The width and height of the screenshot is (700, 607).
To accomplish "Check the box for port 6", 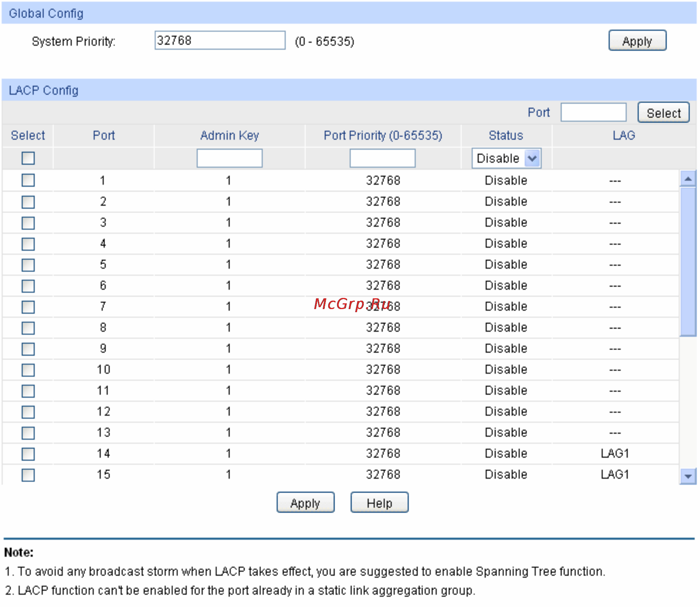I will tap(28, 286).
